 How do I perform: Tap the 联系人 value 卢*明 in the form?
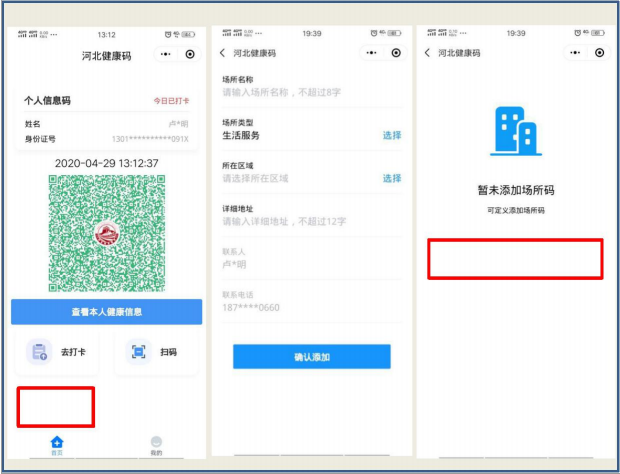pyautogui.click(x=234, y=264)
